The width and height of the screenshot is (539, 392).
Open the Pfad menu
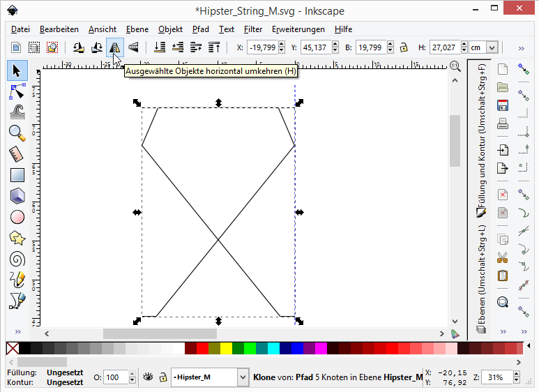(200, 29)
